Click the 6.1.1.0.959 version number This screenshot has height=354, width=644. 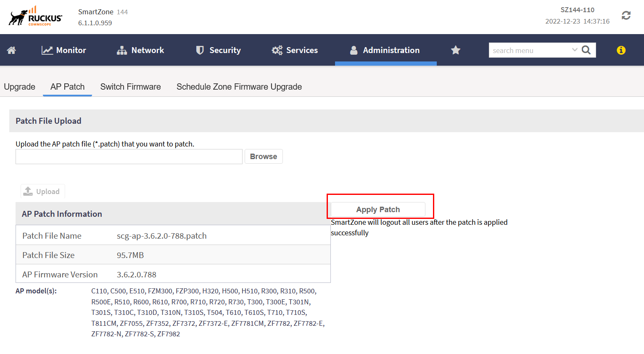click(95, 23)
